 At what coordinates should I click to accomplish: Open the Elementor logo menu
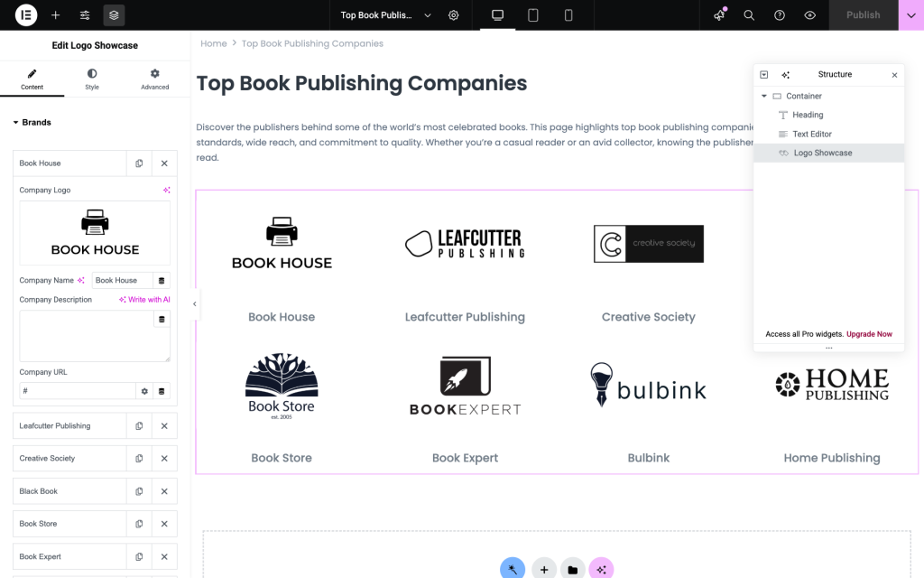[x=26, y=14]
